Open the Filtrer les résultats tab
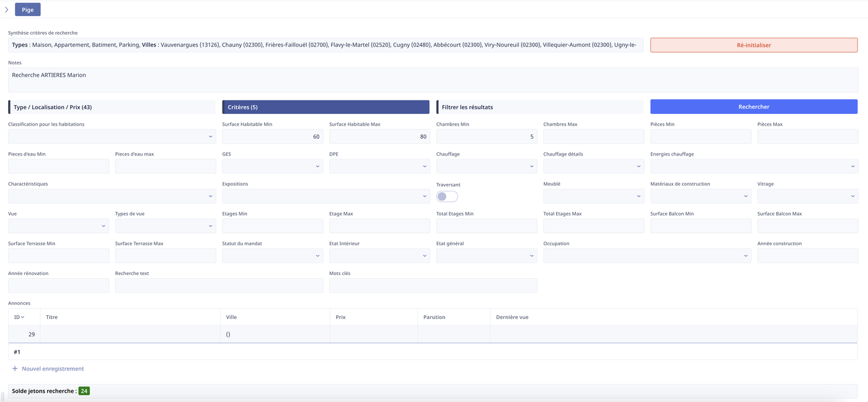The image size is (868, 402). click(539, 107)
